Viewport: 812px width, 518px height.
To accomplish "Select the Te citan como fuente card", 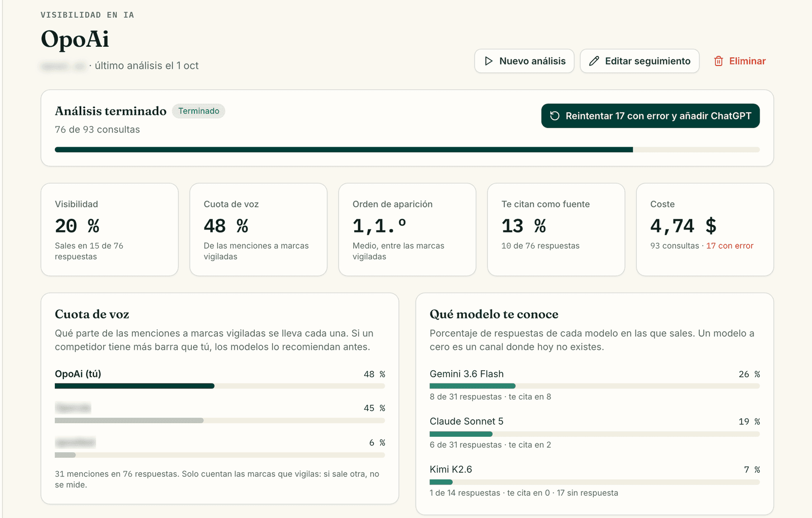I will click(x=556, y=230).
